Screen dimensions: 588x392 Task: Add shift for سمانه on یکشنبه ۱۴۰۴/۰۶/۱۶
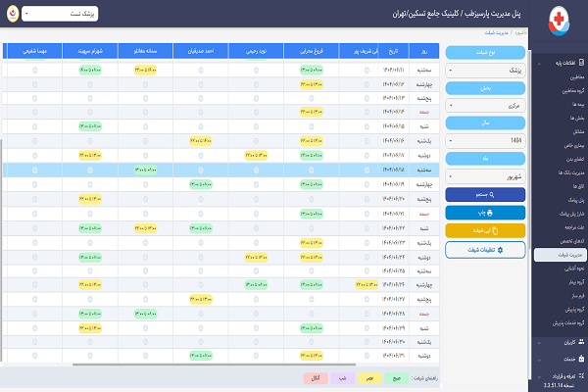pos(145,141)
